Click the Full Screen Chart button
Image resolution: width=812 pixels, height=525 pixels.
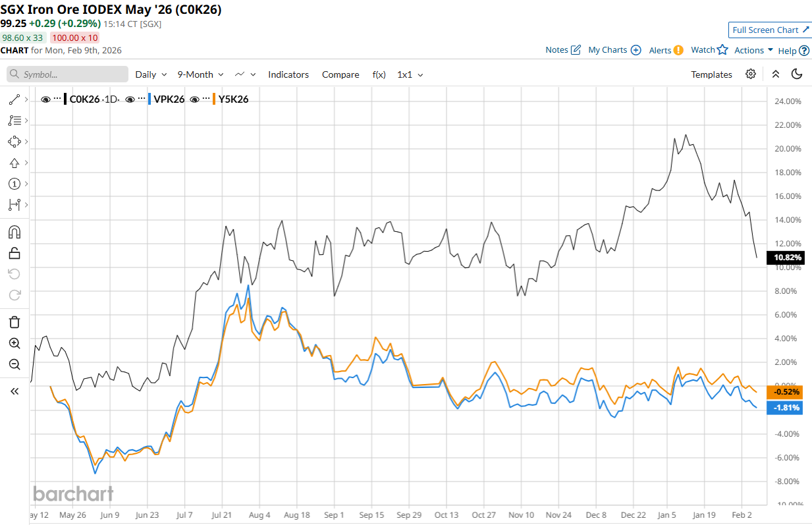[769, 30]
